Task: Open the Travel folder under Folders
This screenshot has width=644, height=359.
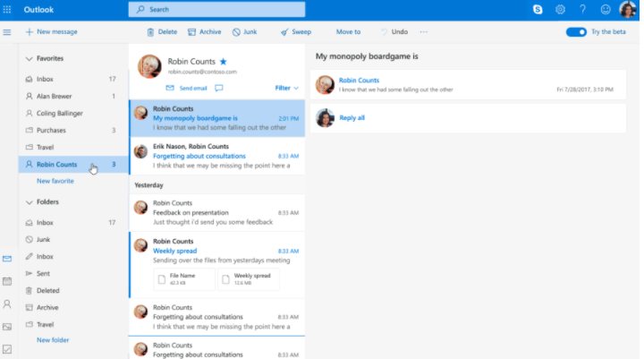Action: [73, 324]
